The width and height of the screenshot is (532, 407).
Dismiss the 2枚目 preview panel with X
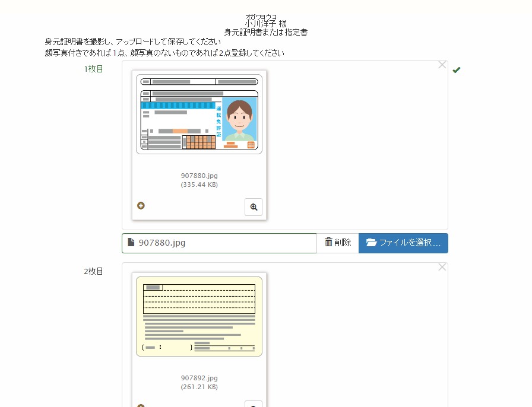(x=442, y=268)
